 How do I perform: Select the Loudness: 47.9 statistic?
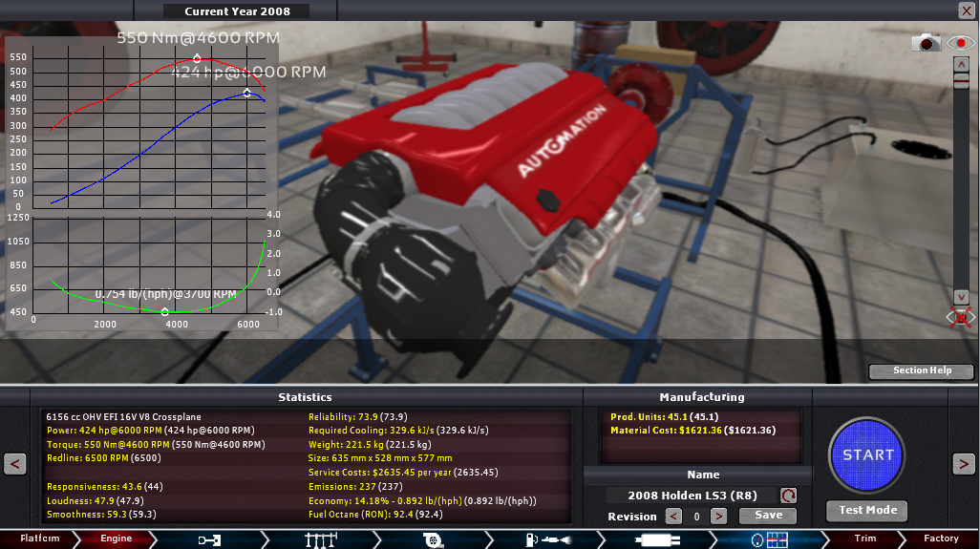(x=95, y=501)
